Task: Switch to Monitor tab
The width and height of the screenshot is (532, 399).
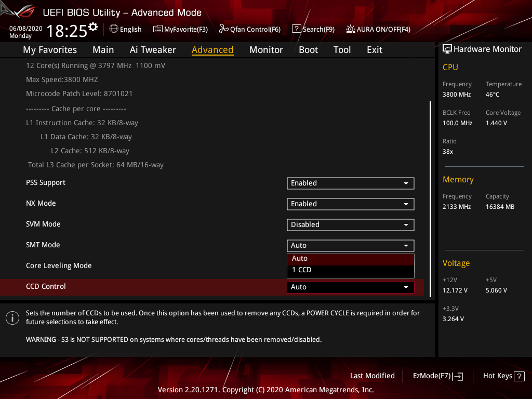Action: pyautogui.click(x=266, y=50)
